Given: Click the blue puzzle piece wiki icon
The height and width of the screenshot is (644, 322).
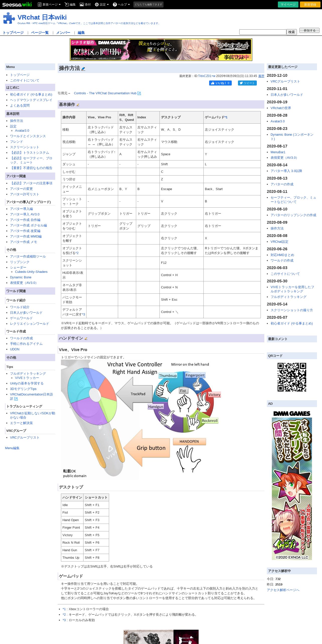Looking at the screenshot, I should pos(9,18).
